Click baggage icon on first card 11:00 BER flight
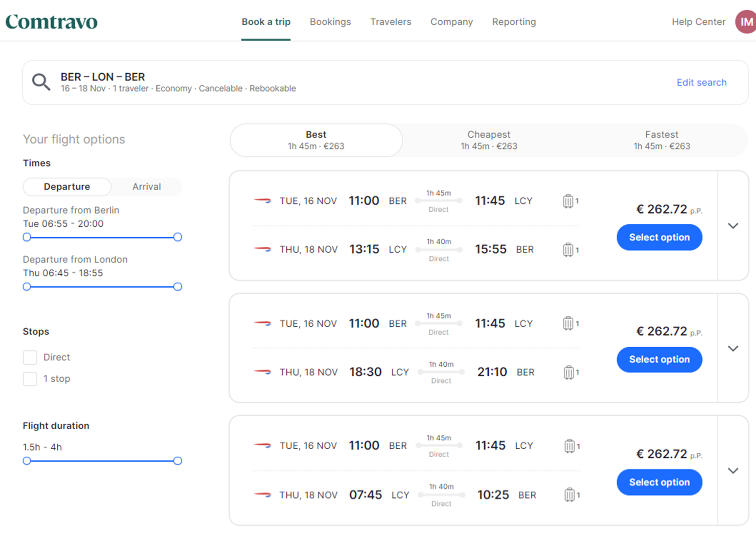 coord(568,201)
